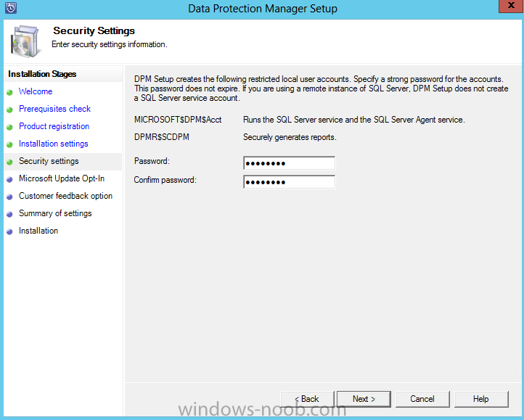The width and height of the screenshot is (524, 420).
Task: Click green bullet beside Installation settings
Action: pos(9,144)
